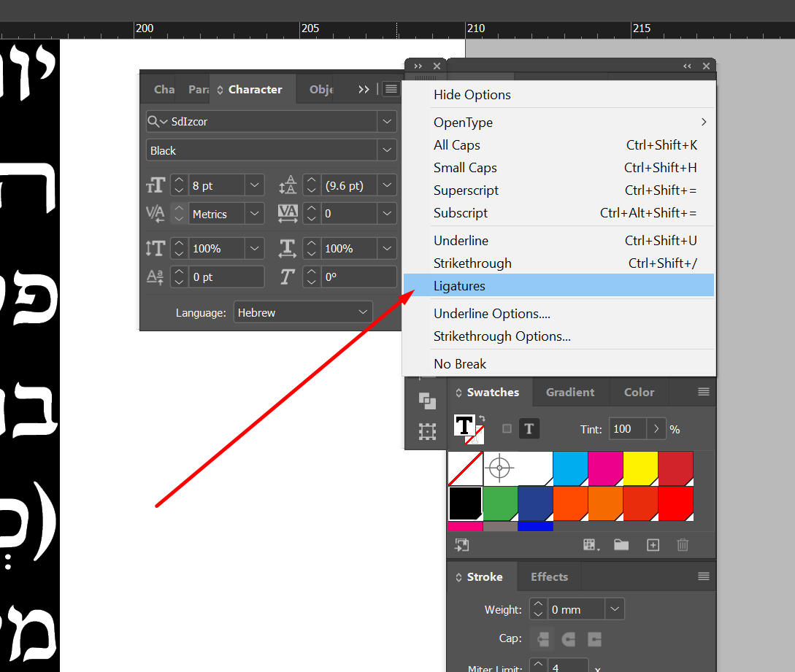Open the OpenType submenu
The height and width of the screenshot is (672, 795).
click(558, 122)
